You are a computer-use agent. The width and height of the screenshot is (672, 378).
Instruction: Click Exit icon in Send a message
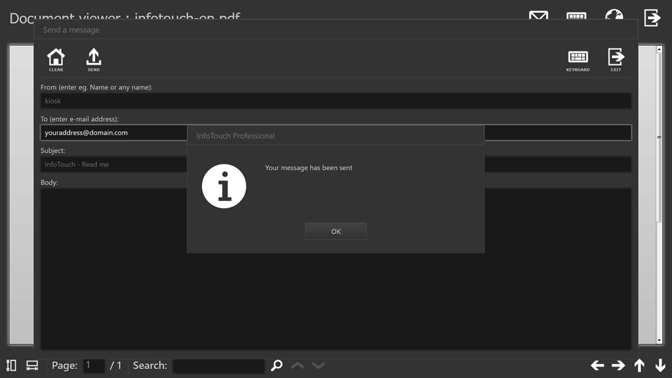(616, 60)
